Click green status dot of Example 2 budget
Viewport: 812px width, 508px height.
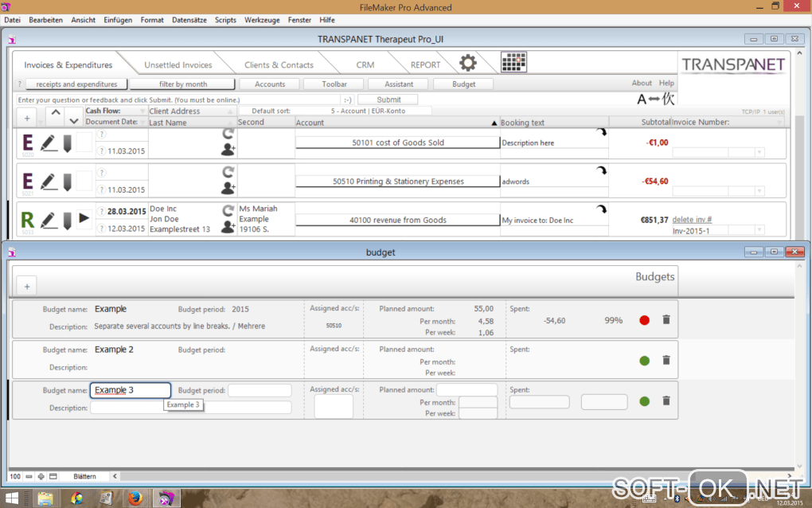coord(644,361)
